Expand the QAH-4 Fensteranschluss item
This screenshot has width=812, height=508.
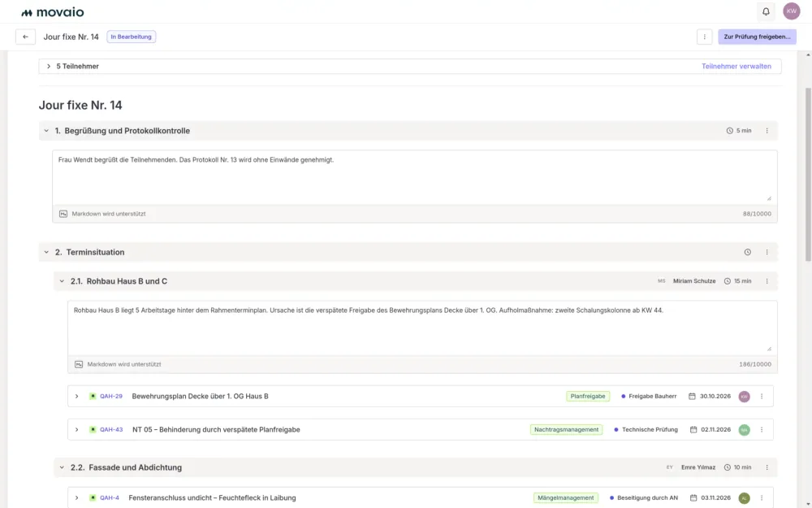coord(76,498)
